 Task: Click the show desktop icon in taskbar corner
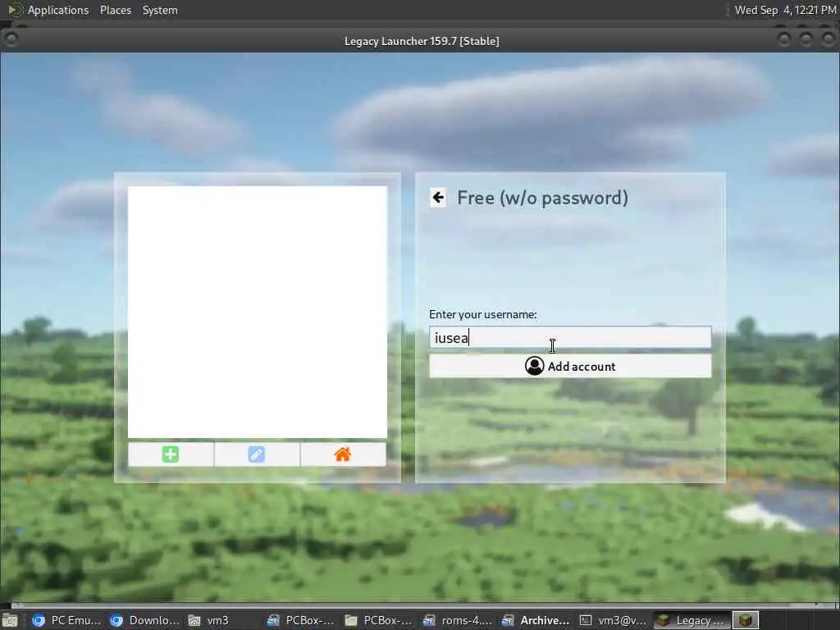click(x=10, y=620)
